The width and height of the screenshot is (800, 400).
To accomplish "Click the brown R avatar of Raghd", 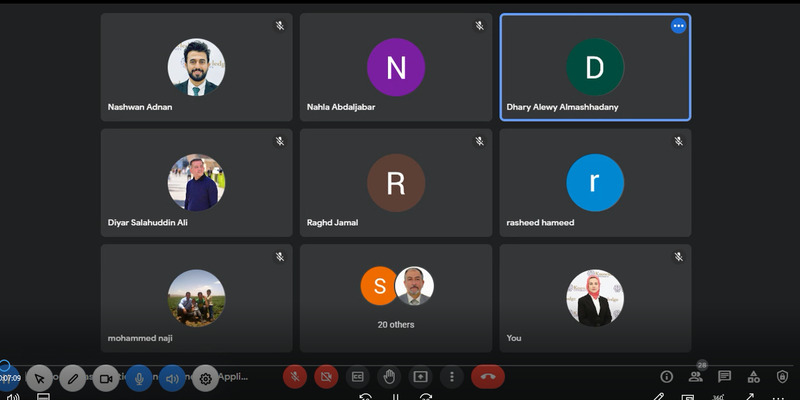I will [396, 183].
